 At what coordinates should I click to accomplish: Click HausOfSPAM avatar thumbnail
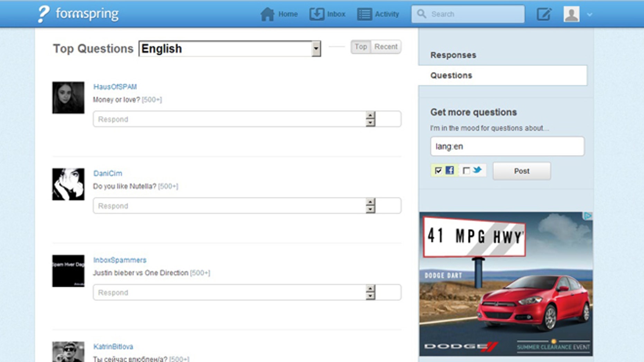coord(68,97)
